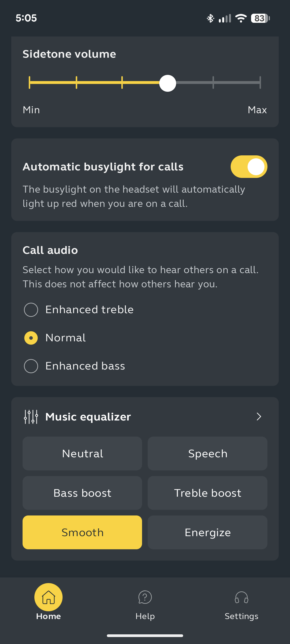
Task: Open the Music equalizer heading
Action: pyautogui.click(x=88, y=417)
